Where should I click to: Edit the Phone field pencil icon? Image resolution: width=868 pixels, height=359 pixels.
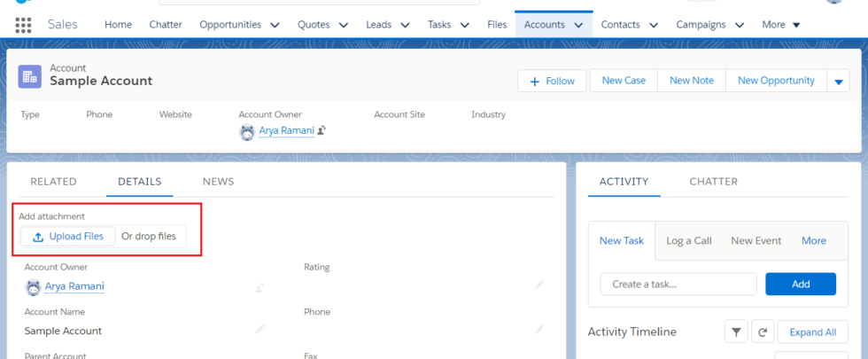539,330
